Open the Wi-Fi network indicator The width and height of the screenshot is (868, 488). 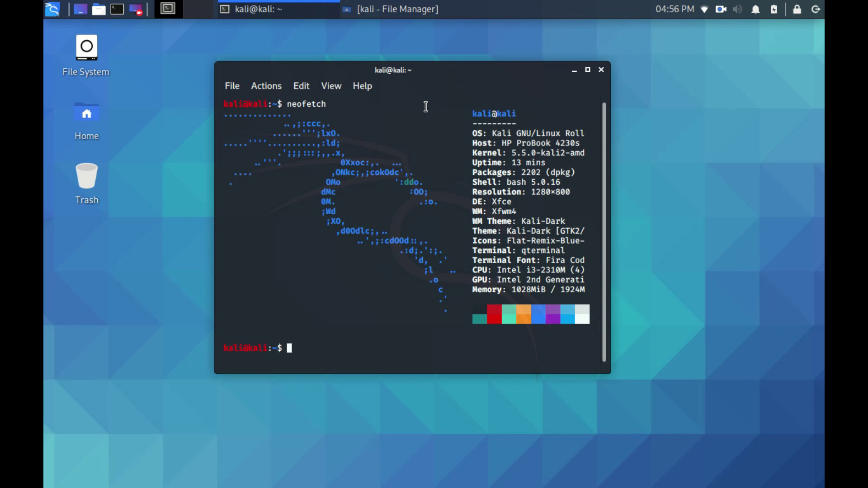[704, 9]
